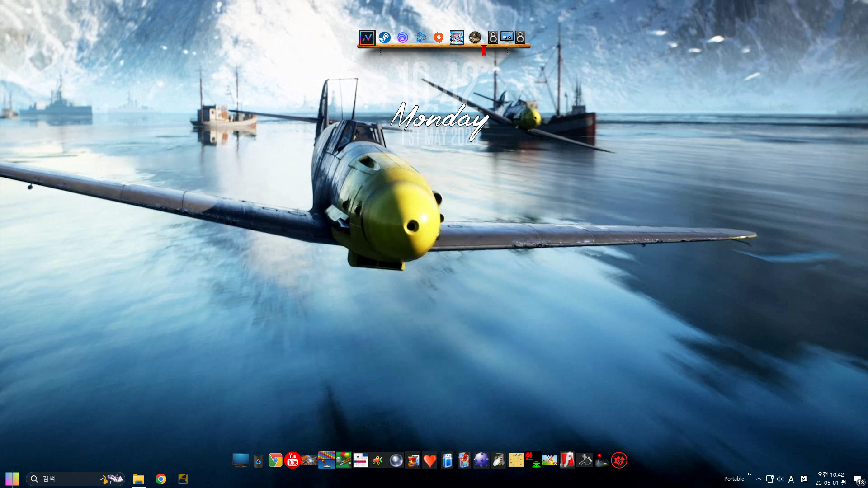This screenshot has width=868, height=488.
Task: Launch the brick breaker game icon
Action: (x=326, y=460)
